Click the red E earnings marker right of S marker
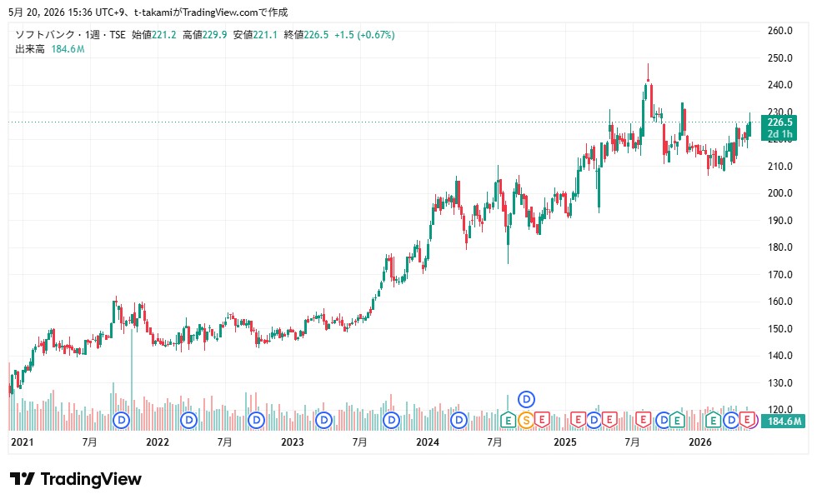The height and width of the screenshot is (504, 817). (543, 419)
